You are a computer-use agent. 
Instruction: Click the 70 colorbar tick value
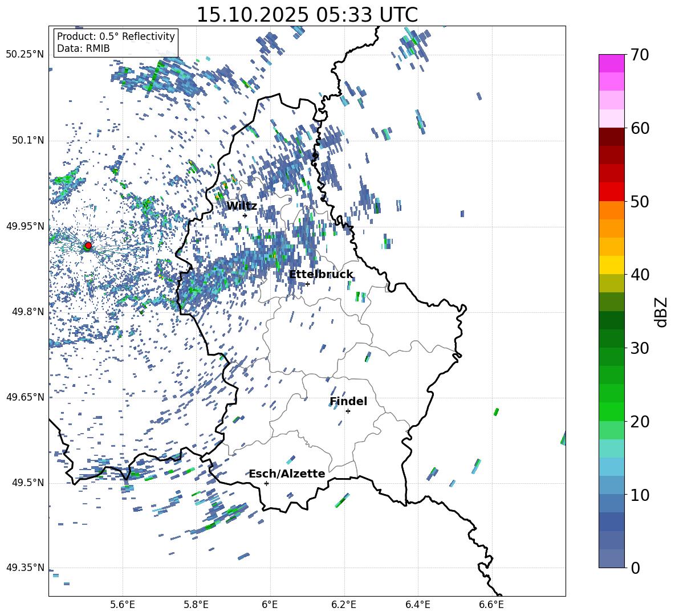[640, 55]
